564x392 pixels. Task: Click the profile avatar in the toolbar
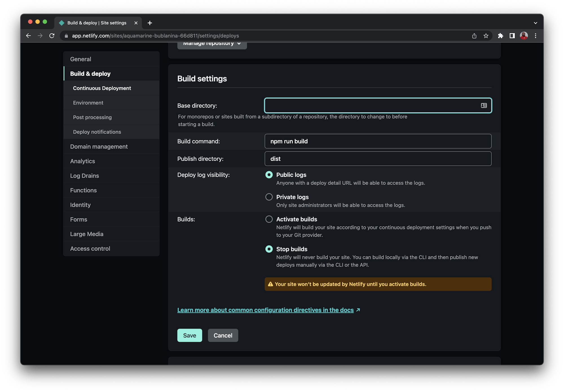click(x=524, y=36)
